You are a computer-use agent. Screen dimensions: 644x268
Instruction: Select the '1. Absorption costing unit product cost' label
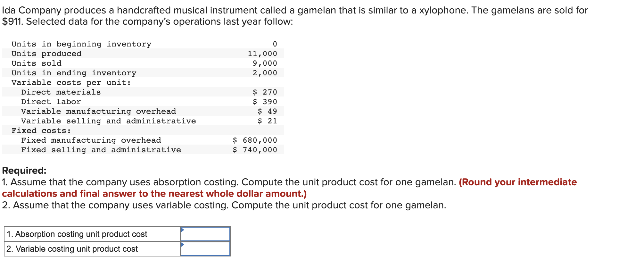77,234
